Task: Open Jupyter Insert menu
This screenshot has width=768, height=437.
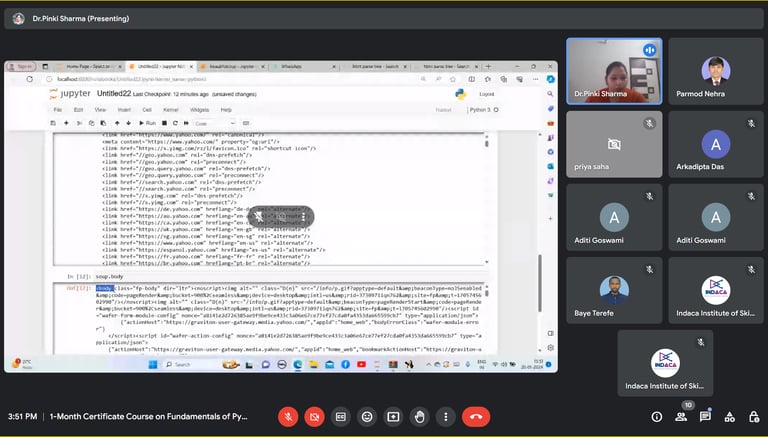Action: point(124,110)
